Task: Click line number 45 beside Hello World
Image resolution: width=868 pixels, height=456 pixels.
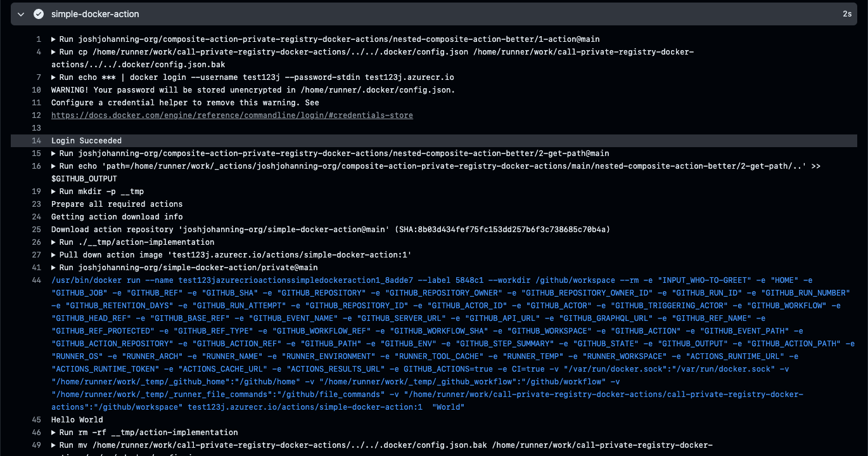Action: coord(36,419)
